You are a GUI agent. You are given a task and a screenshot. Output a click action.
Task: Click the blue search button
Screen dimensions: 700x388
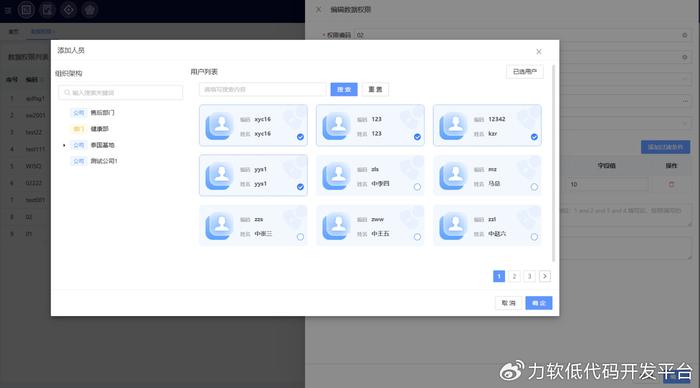click(344, 89)
